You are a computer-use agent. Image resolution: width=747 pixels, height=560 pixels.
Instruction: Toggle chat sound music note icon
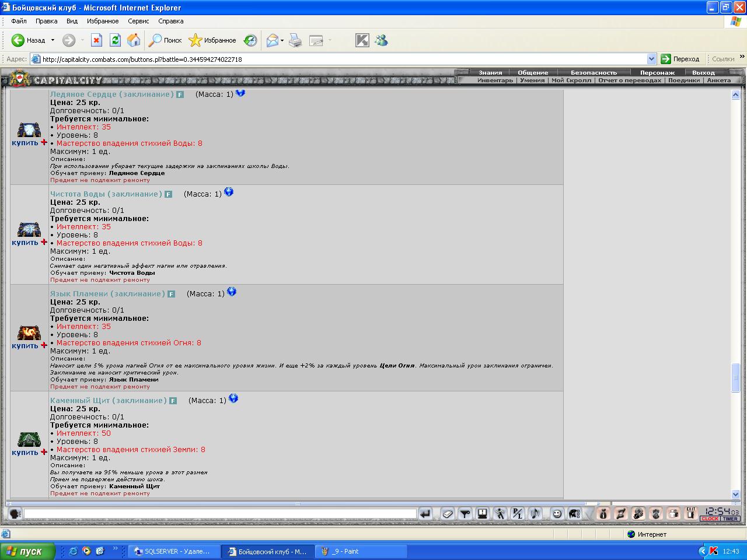tap(535, 514)
